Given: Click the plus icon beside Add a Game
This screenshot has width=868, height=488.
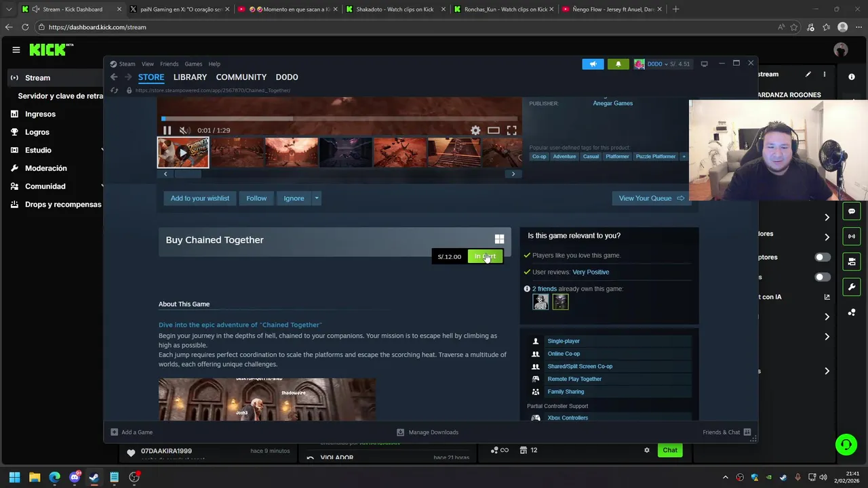Looking at the screenshot, I should click(114, 432).
